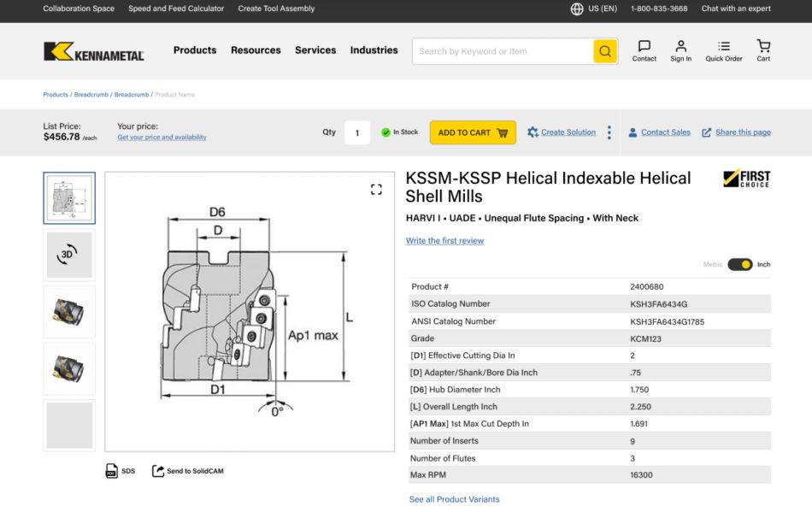This screenshot has width=812, height=512.
Task: Open the 3D view thumbnail
Action: pyautogui.click(x=69, y=255)
